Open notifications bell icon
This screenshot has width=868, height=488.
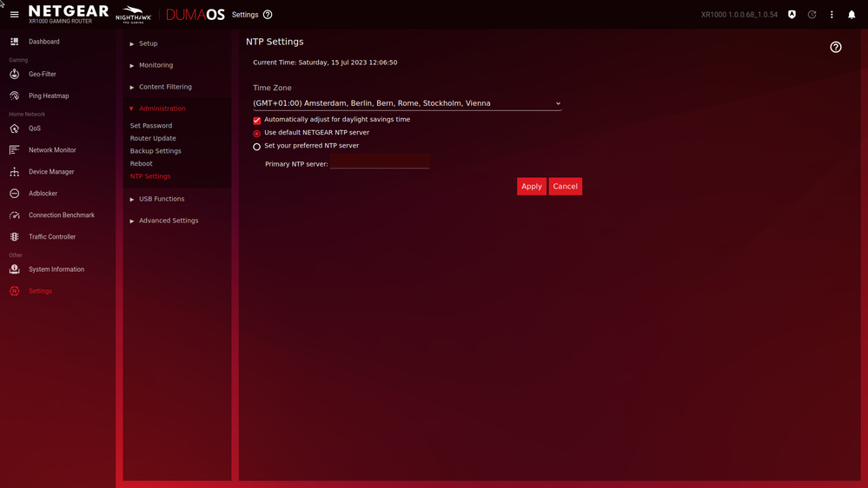coord(851,15)
